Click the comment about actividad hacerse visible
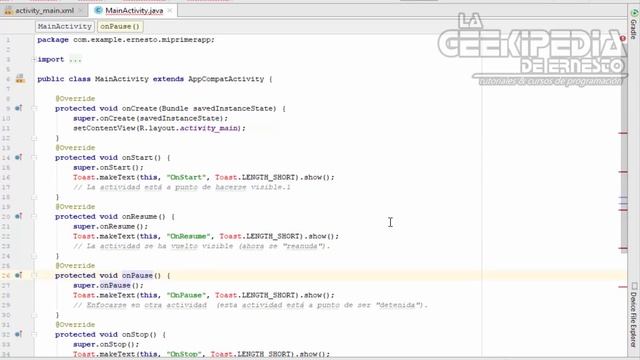The height and width of the screenshot is (360, 640). coord(182,187)
